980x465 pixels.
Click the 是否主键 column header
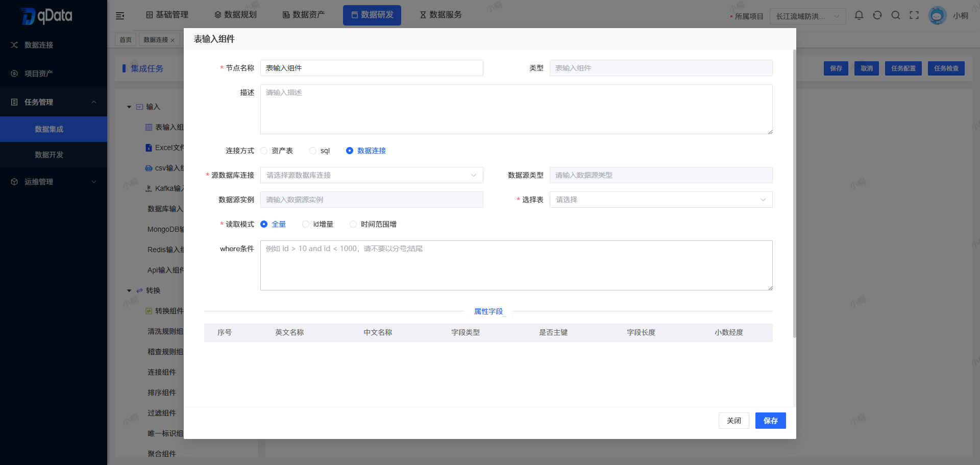[x=553, y=332]
